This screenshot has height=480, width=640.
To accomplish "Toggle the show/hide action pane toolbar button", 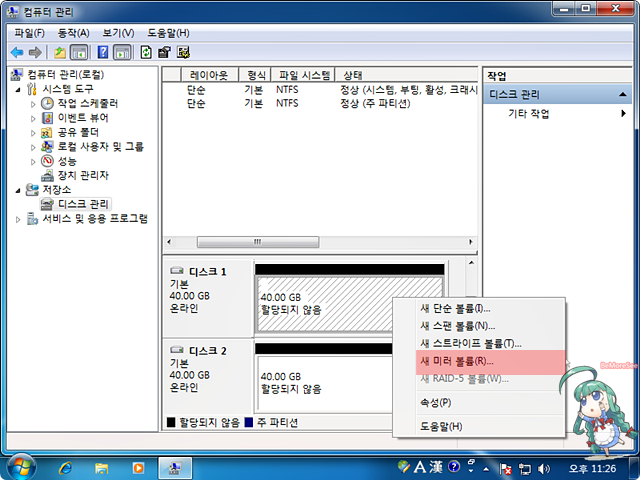I will click(x=122, y=52).
